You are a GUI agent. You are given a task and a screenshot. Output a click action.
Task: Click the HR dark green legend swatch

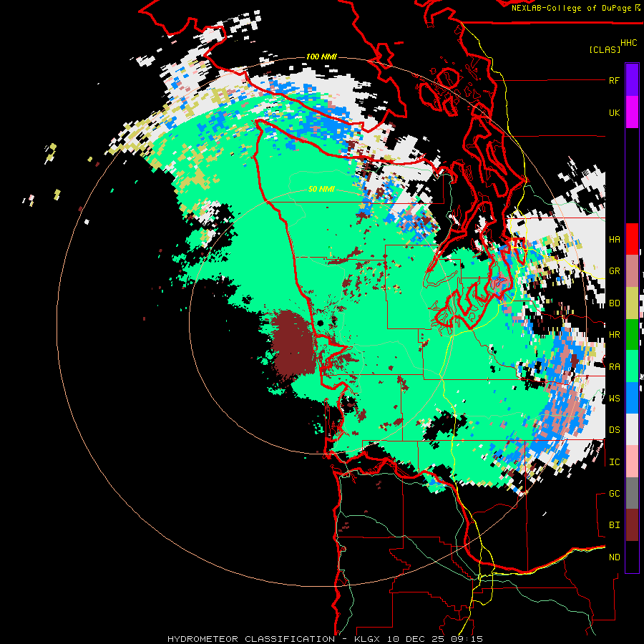[x=632, y=335]
